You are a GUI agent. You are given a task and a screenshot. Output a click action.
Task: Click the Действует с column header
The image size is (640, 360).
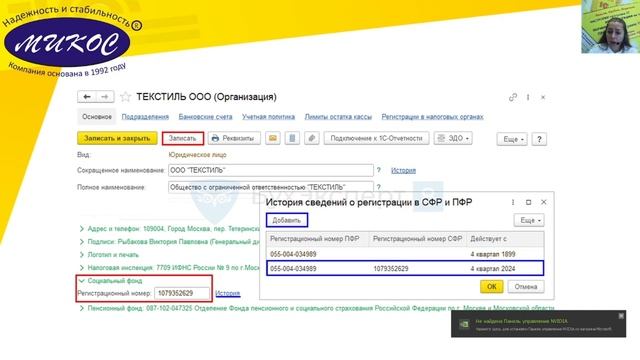[x=505, y=239]
